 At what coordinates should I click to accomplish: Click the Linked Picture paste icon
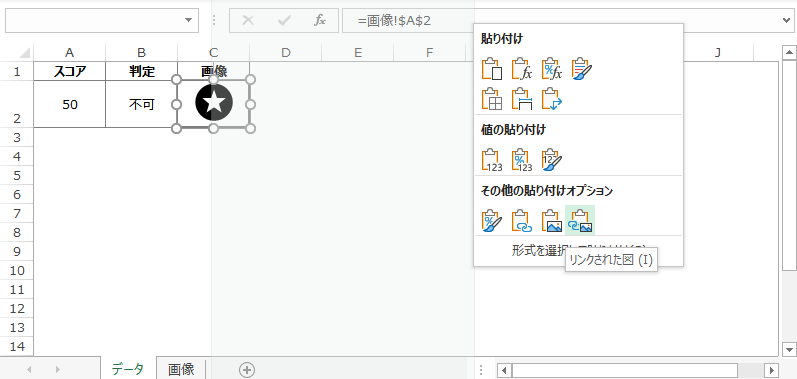coord(580,220)
